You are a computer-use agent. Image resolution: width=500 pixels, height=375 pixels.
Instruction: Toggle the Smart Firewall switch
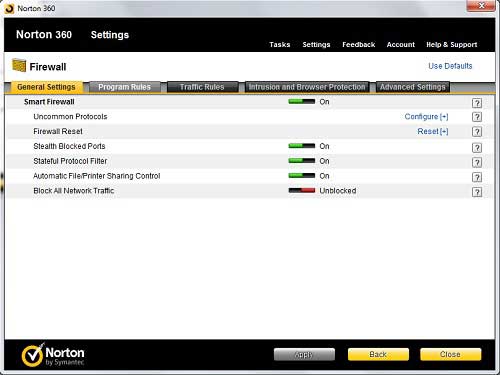pyautogui.click(x=301, y=101)
